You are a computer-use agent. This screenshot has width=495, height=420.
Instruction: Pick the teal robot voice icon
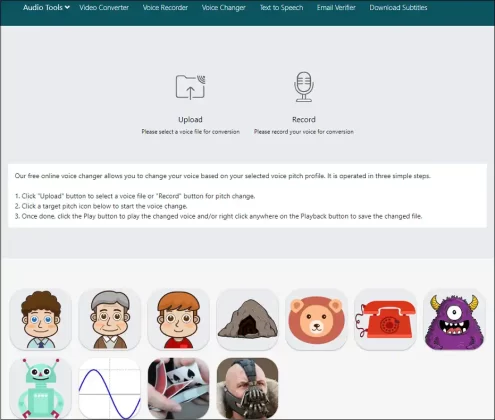click(x=41, y=388)
